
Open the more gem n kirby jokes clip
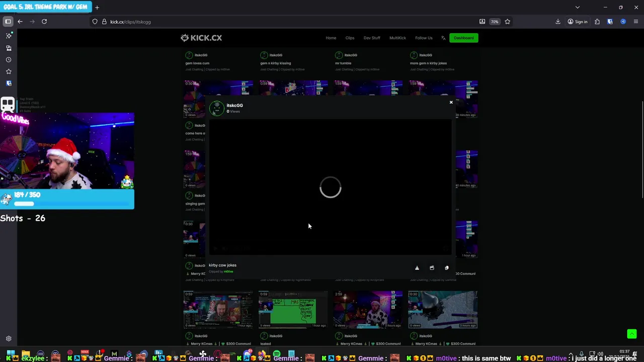(x=428, y=63)
